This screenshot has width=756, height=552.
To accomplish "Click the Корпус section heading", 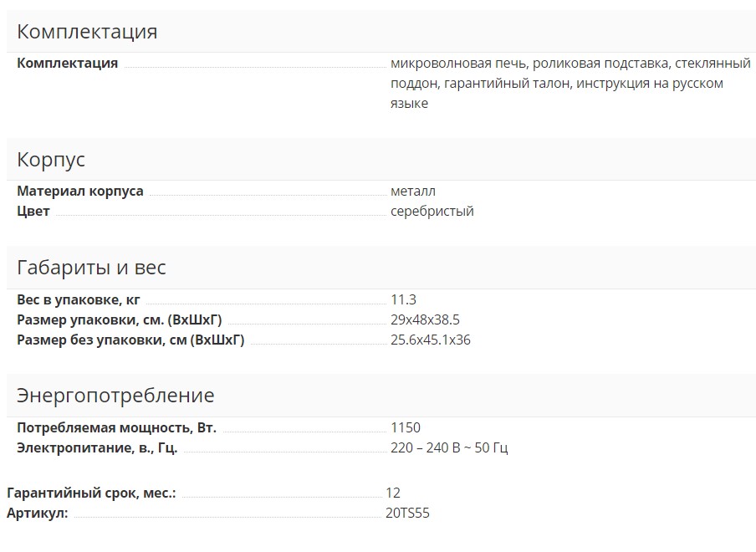I will coord(51,160).
